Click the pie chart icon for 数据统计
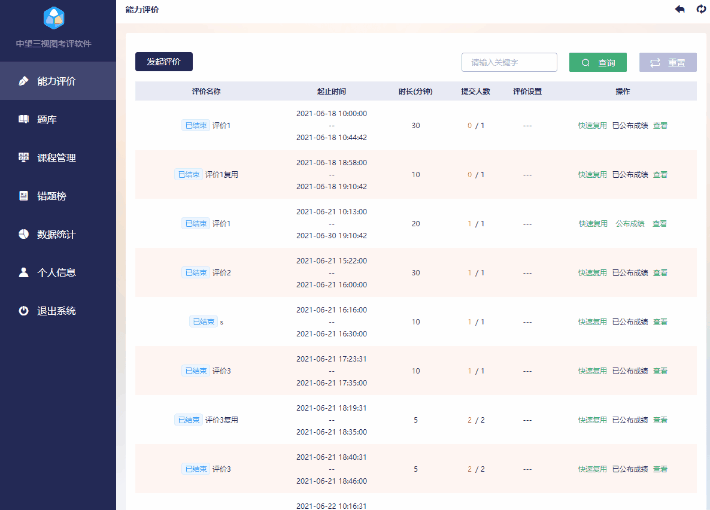710x510 pixels. (24, 234)
